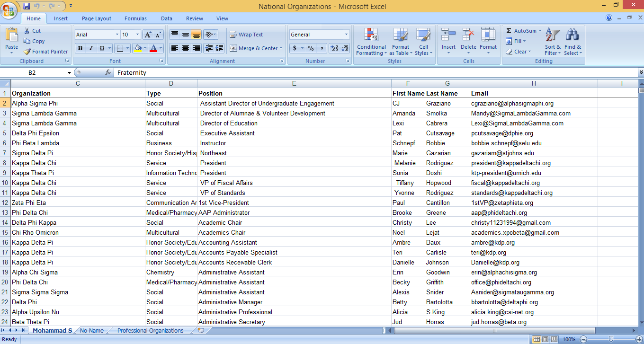Switch to Page Layout view in status bar
This screenshot has width=644, height=344.
(x=545, y=339)
